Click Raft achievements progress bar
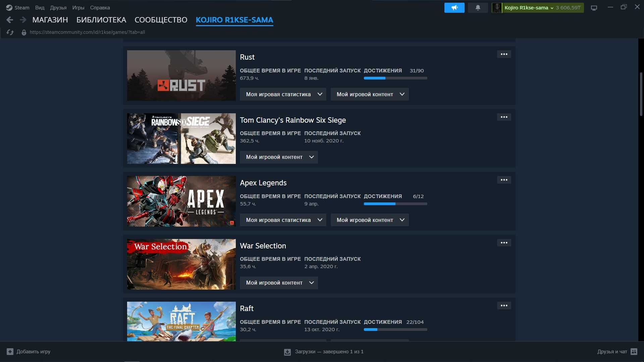Screen dimensions: 644x362 tap(395, 330)
